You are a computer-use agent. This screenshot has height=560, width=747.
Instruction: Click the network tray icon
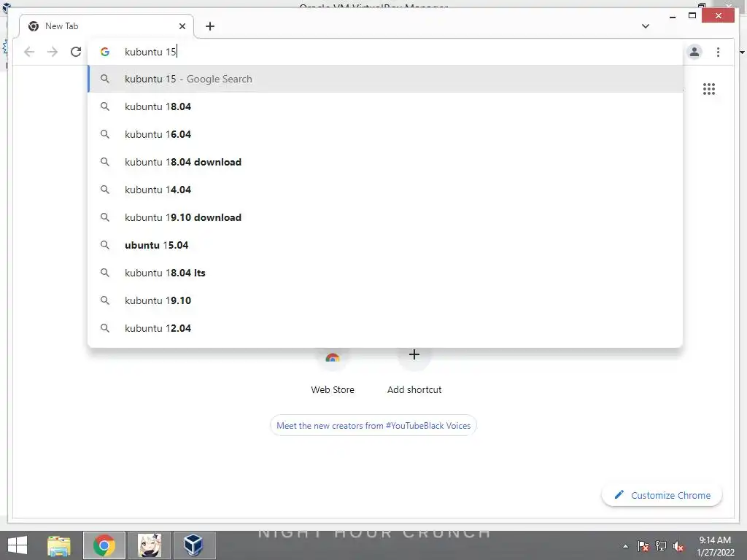point(661,546)
